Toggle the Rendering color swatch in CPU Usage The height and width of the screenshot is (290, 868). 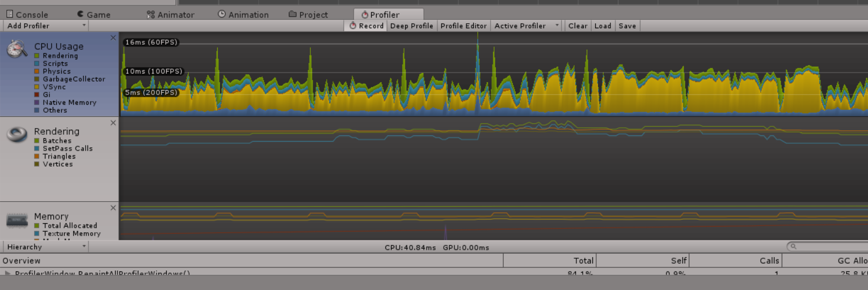pos(37,56)
